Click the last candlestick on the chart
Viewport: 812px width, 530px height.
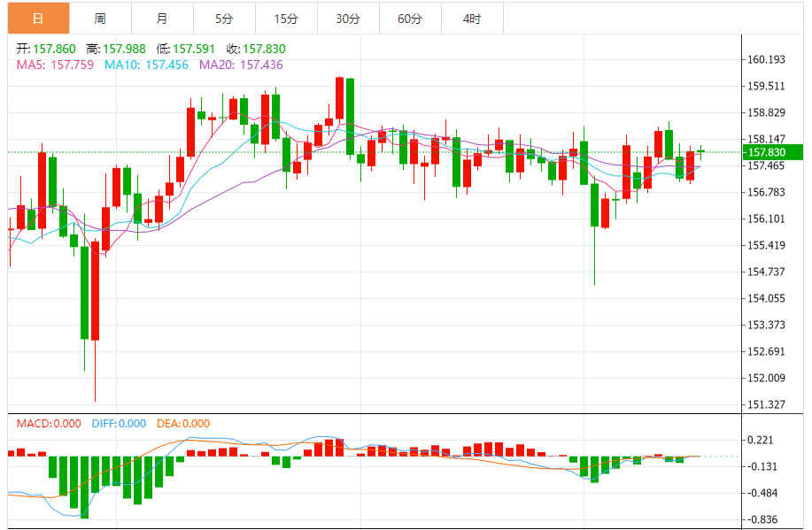(x=700, y=151)
